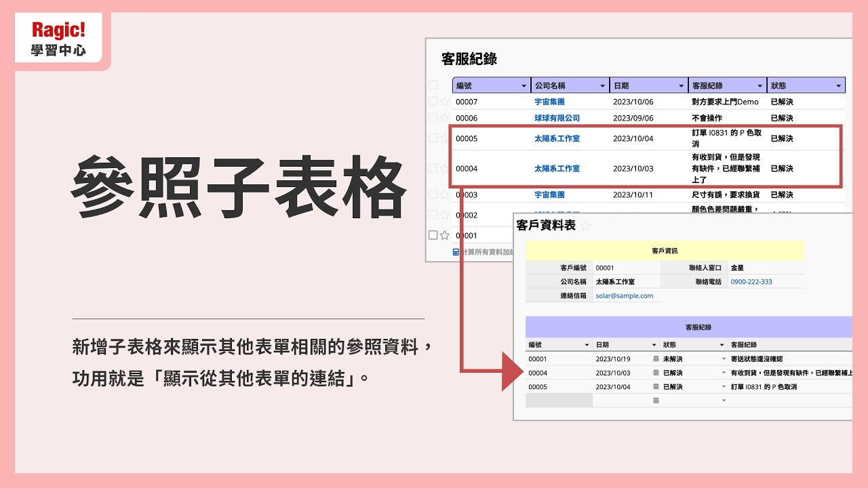Click the date cell 2023/10/11
The width and height of the screenshot is (868, 488).
(633, 195)
